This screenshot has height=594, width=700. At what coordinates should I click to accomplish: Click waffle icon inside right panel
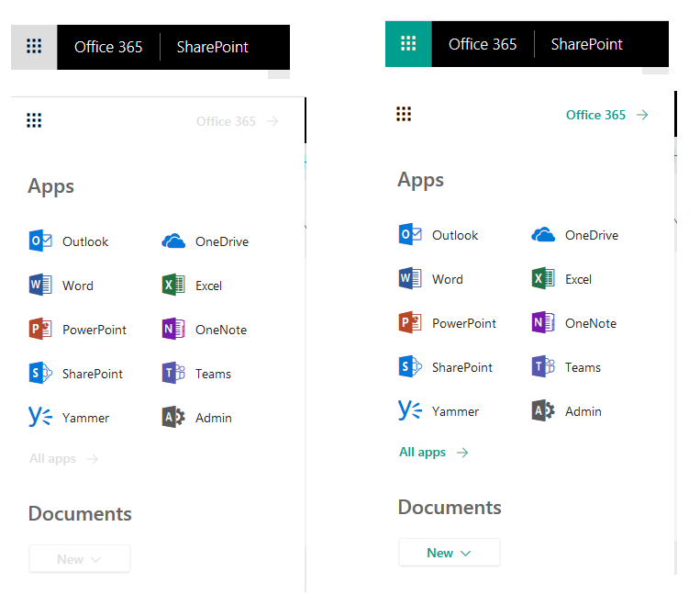click(404, 115)
